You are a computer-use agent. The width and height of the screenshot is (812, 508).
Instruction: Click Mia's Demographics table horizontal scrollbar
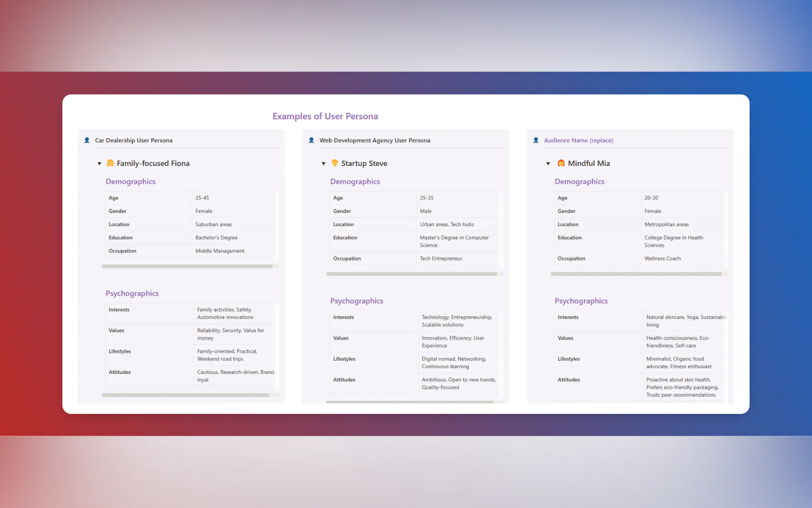pyautogui.click(x=636, y=274)
